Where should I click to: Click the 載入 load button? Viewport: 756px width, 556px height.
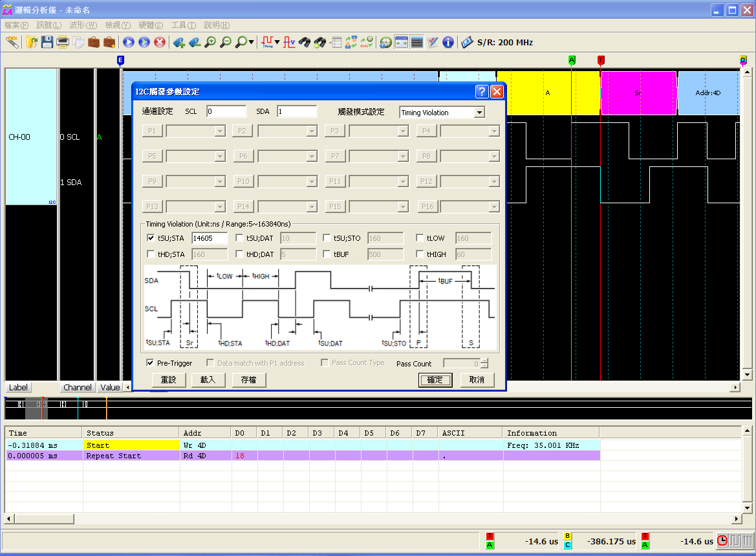click(208, 380)
